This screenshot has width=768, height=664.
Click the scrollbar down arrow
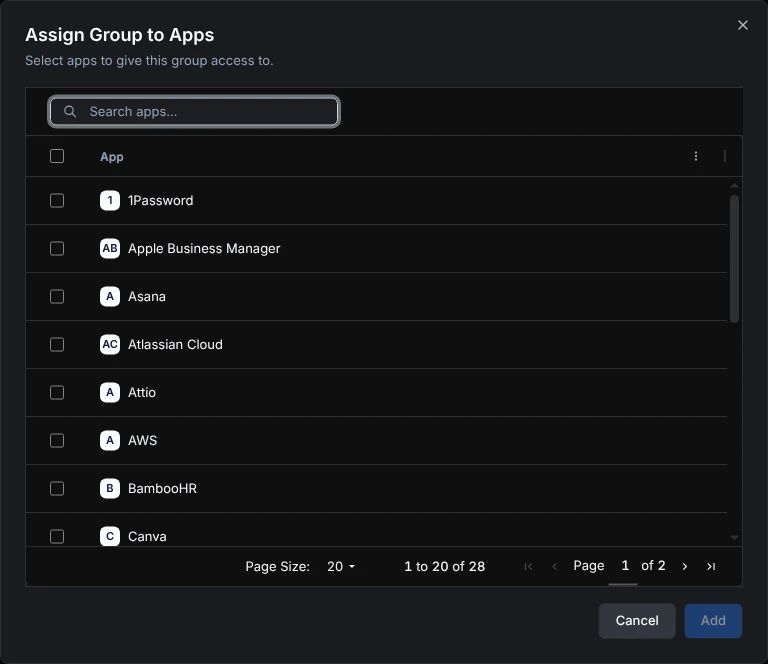coord(734,538)
